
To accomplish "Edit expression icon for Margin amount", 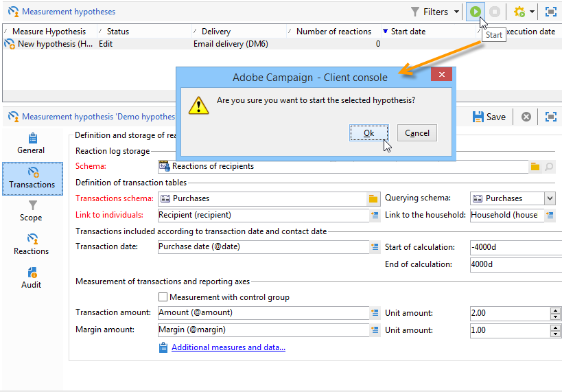I will 375,330.
